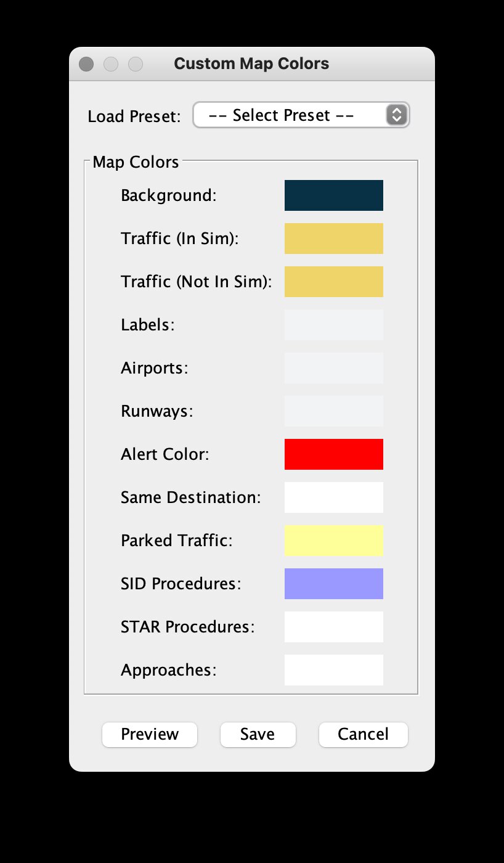
Task: Select the Airports color swatch
Action: pyautogui.click(x=333, y=368)
